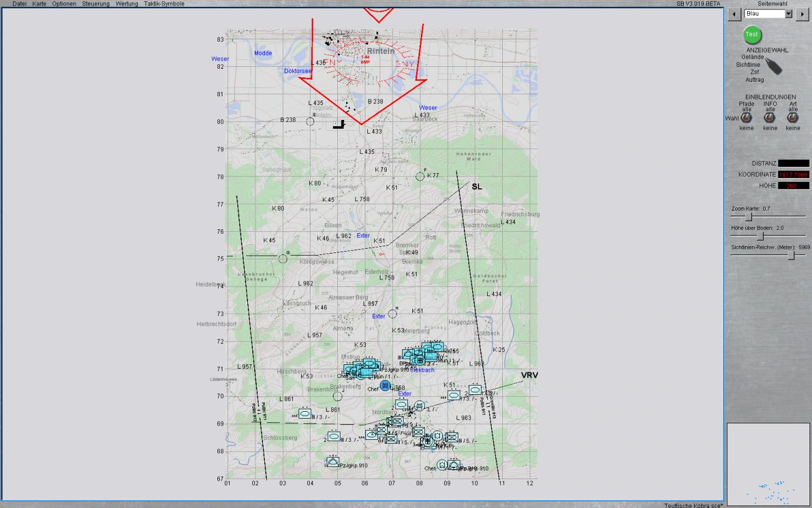Image resolution: width=812 pixels, height=508 pixels.
Task: Click the waypoint circle marked G
Action: point(283,258)
